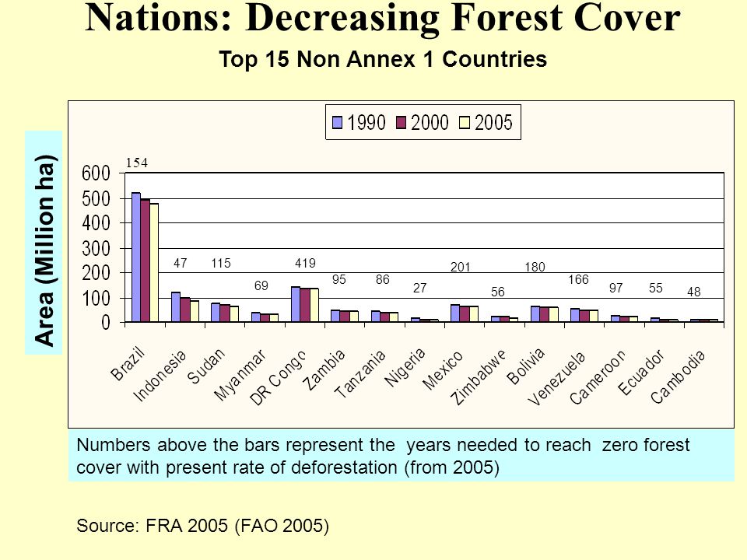
Task: Click the value 69 above Myanmar
Action: click(261, 285)
